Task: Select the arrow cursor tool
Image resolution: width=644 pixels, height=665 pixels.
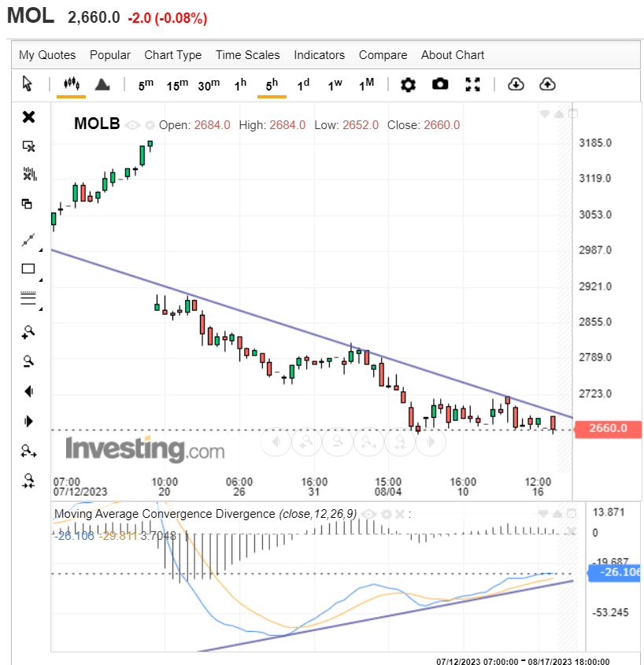Action: pos(28,84)
